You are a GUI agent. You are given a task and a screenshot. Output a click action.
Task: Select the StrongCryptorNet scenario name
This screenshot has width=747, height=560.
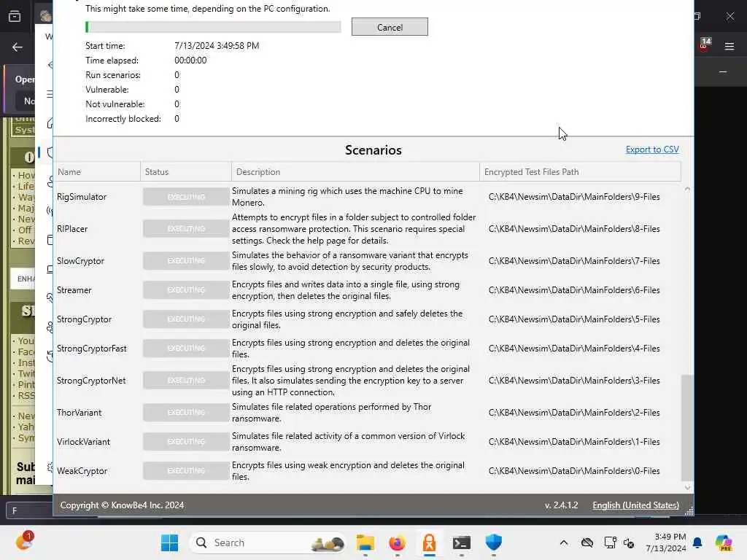tap(91, 381)
